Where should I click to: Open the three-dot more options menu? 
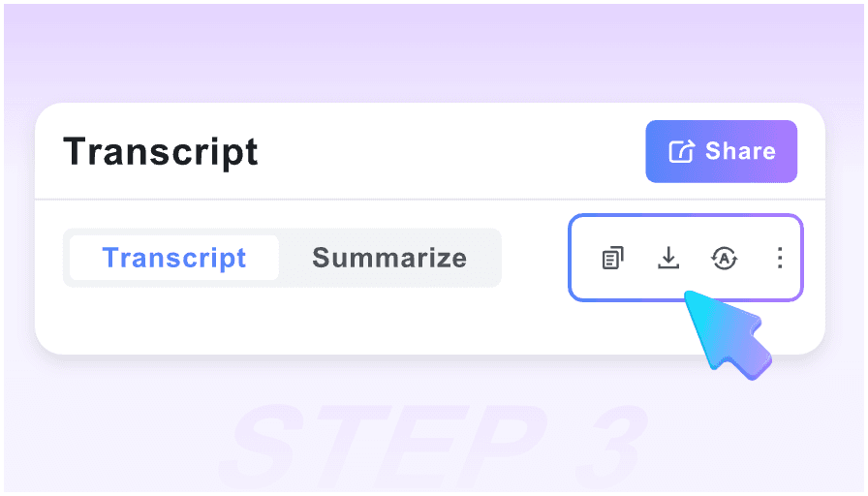click(x=779, y=258)
